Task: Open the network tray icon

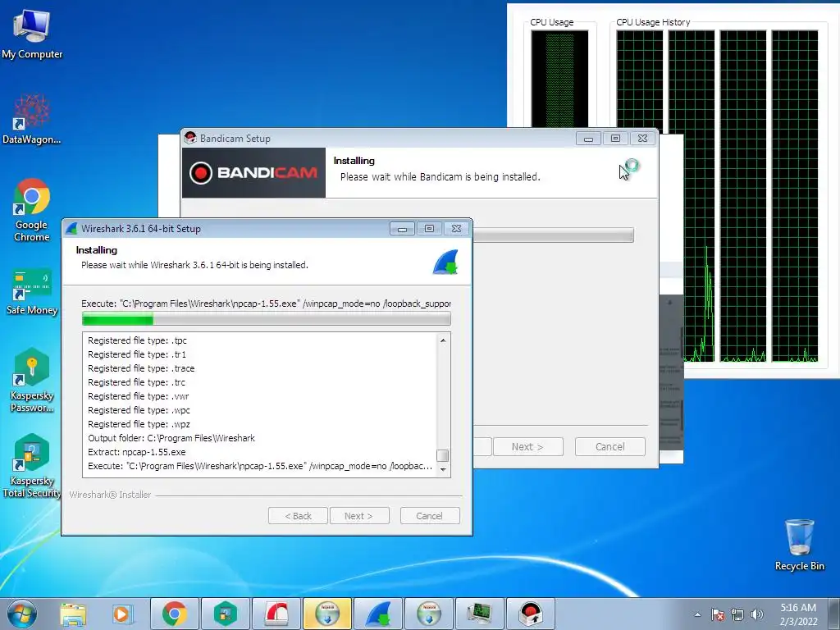Action: tap(737, 614)
